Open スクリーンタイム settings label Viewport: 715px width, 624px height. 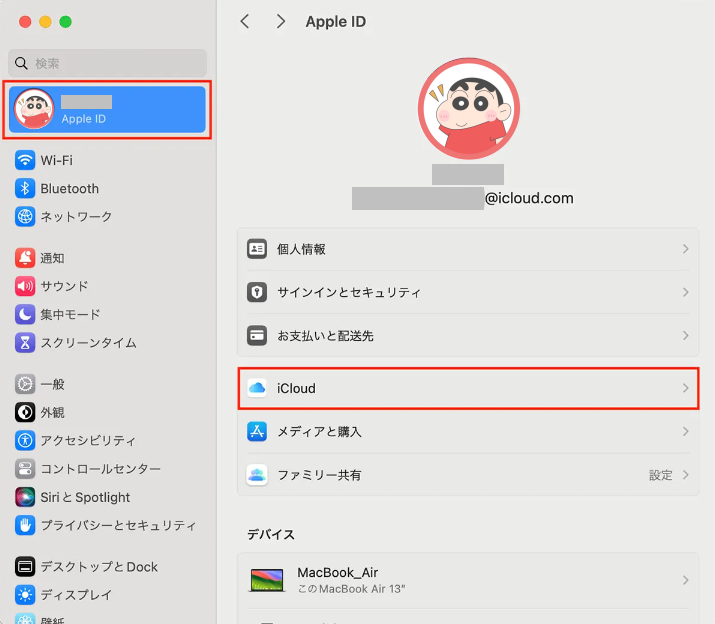click(x=88, y=343)
